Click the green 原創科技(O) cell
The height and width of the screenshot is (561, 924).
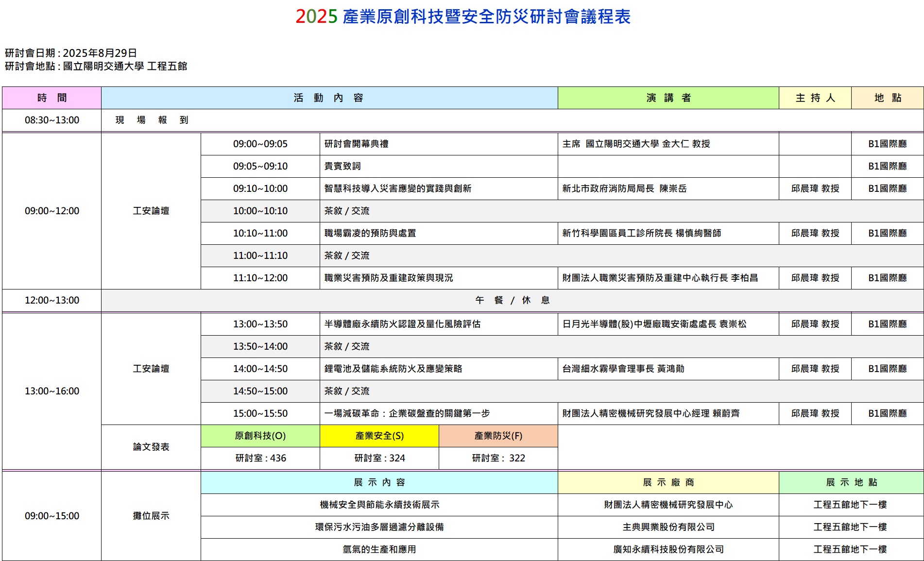coord(260,436)
